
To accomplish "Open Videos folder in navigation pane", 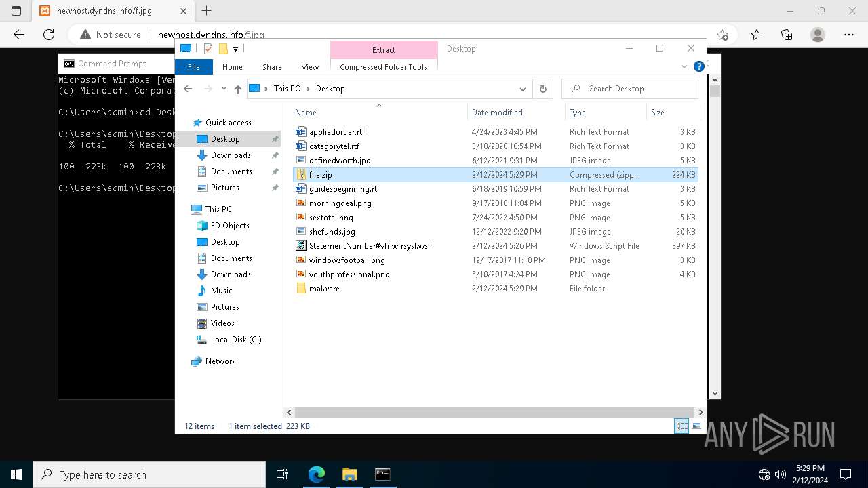I will pyautogui.click(x=222, y=323).
